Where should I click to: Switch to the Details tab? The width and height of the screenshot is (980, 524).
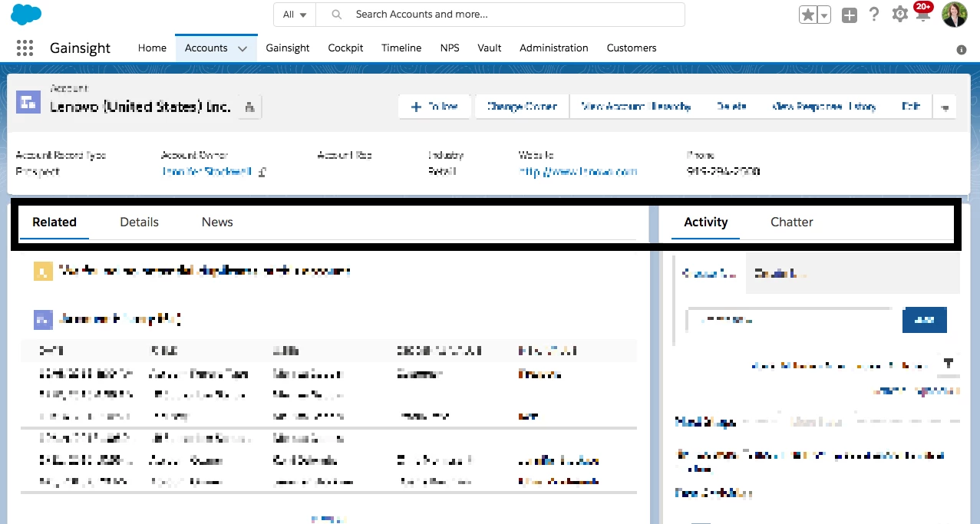139,222
